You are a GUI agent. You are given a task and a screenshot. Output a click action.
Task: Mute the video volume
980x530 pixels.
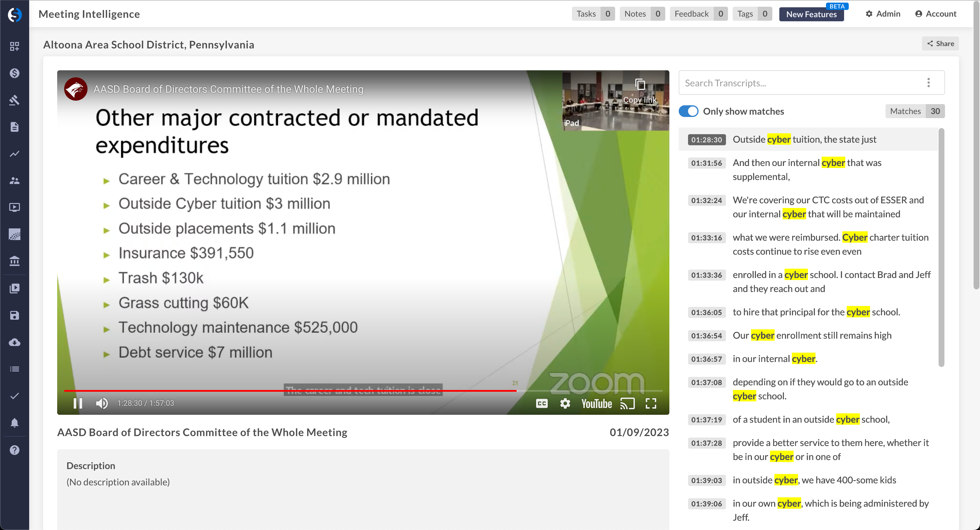(x=101, y=403)
